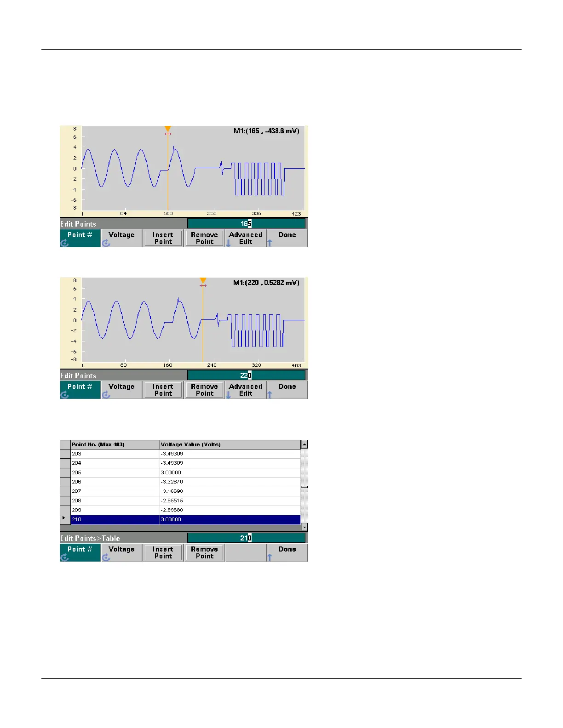Select point number 205 cell in the table

tap(115, 472)
